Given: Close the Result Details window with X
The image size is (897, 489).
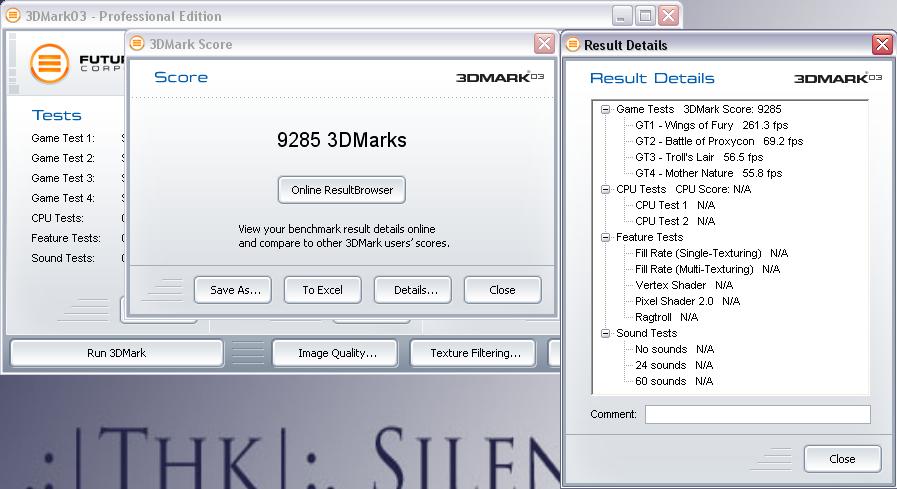Looking at the screenshot, I should click(882, 44).
